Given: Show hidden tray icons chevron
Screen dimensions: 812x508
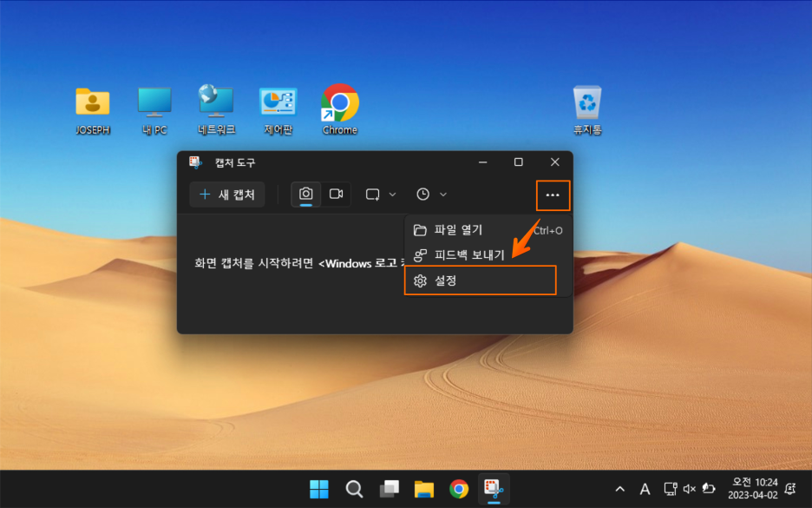Looking at the screenshot, I should tap(620, 489).
